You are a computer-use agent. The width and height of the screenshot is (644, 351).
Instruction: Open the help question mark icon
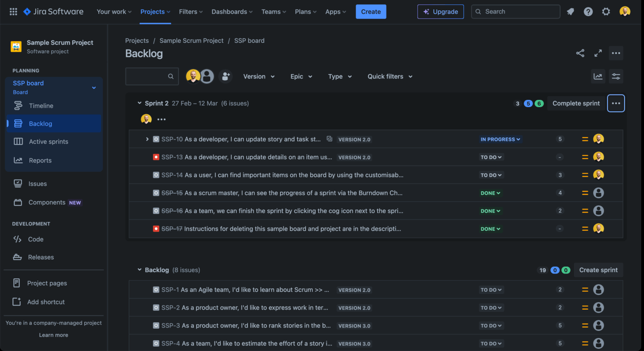(x=588, y=12)
